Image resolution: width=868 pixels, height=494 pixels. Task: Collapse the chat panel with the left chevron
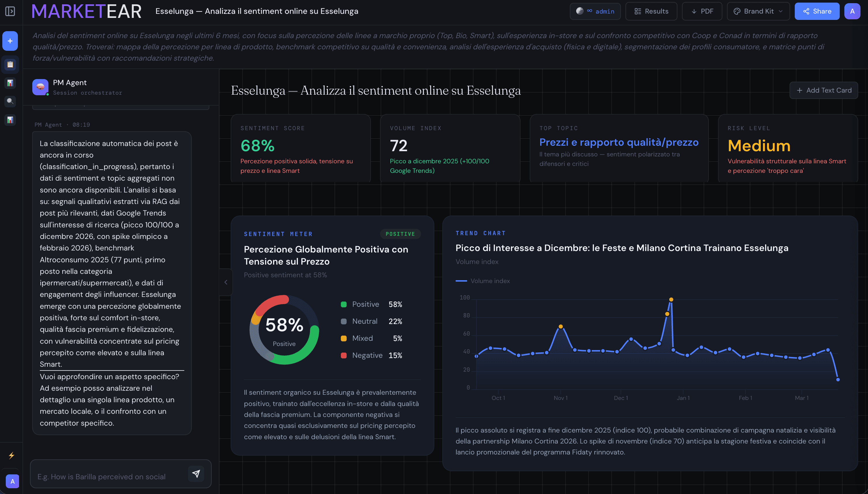pos(226,282)
